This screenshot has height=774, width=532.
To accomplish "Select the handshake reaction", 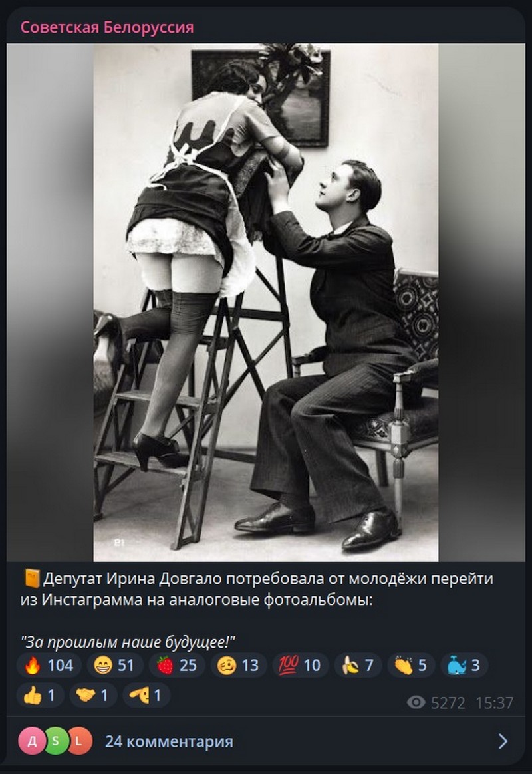I will point(93,694).
